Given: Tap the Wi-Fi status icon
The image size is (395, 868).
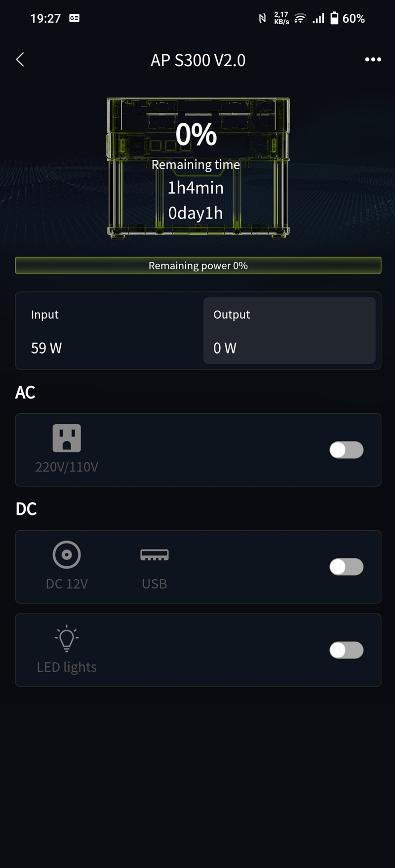Looking at the screenshot, I should (300, 18).
